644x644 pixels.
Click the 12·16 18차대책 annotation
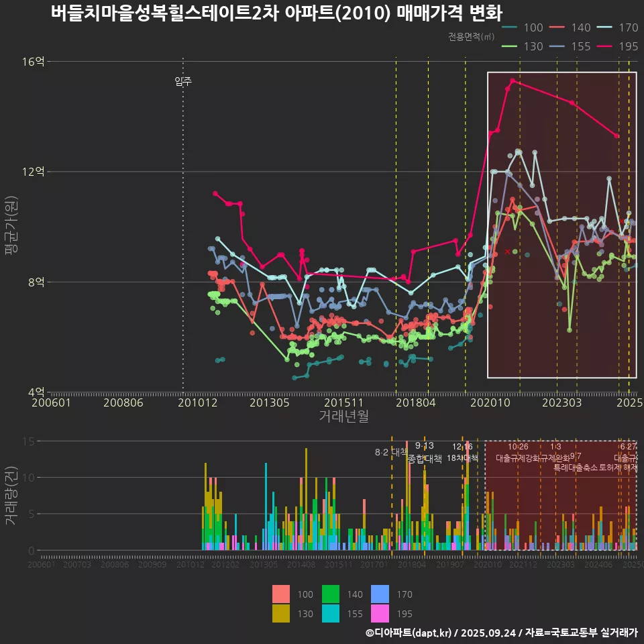coord(462,452)
